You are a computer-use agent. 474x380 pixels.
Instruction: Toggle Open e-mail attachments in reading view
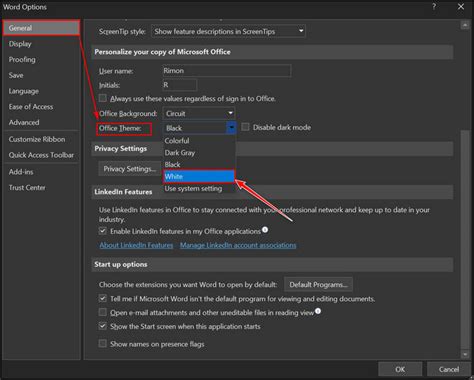103,312
